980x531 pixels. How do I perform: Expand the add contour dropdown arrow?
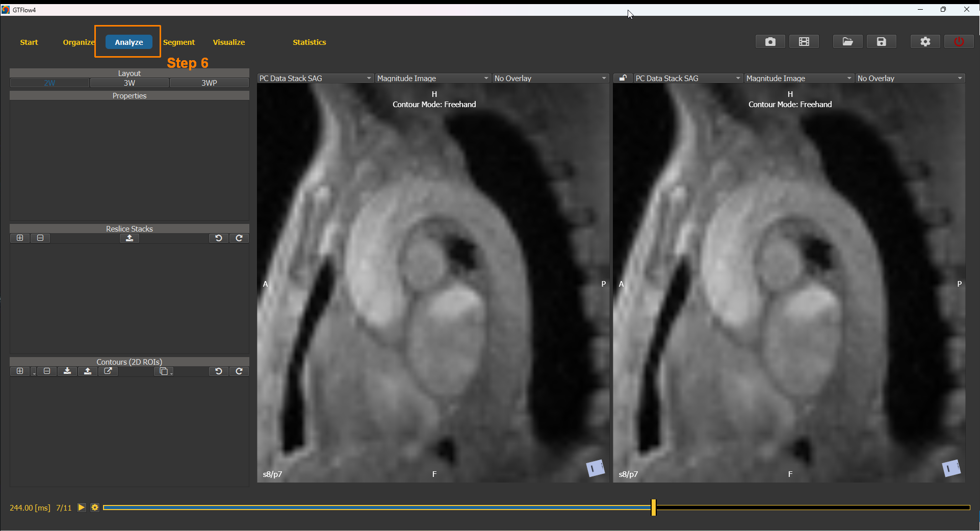coord(34,372)
